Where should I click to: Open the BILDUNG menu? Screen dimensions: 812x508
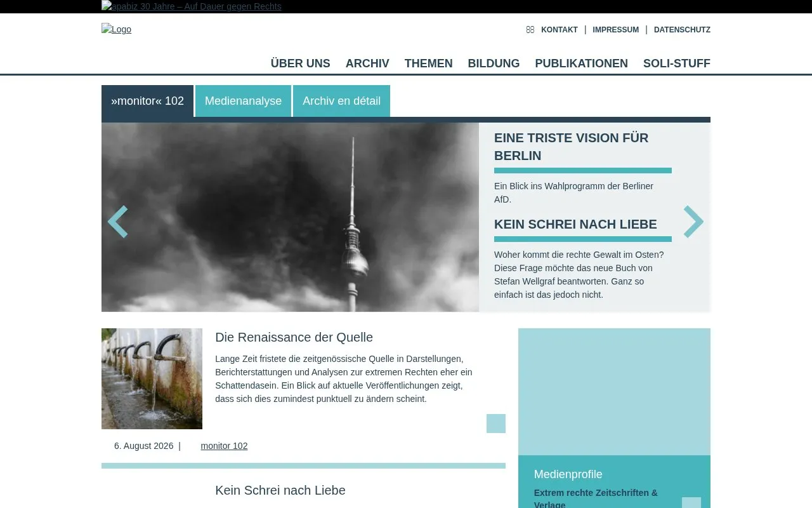[x=494, y=63]
